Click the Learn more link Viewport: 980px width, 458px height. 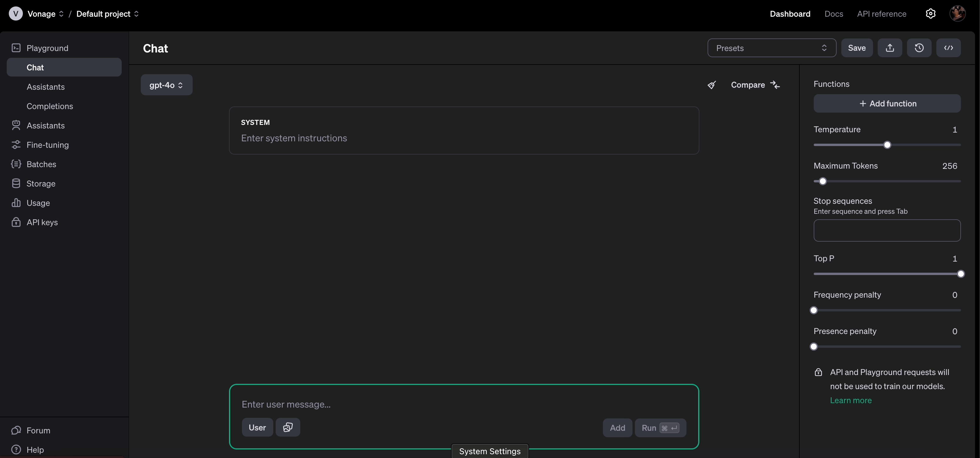point(850,400)
